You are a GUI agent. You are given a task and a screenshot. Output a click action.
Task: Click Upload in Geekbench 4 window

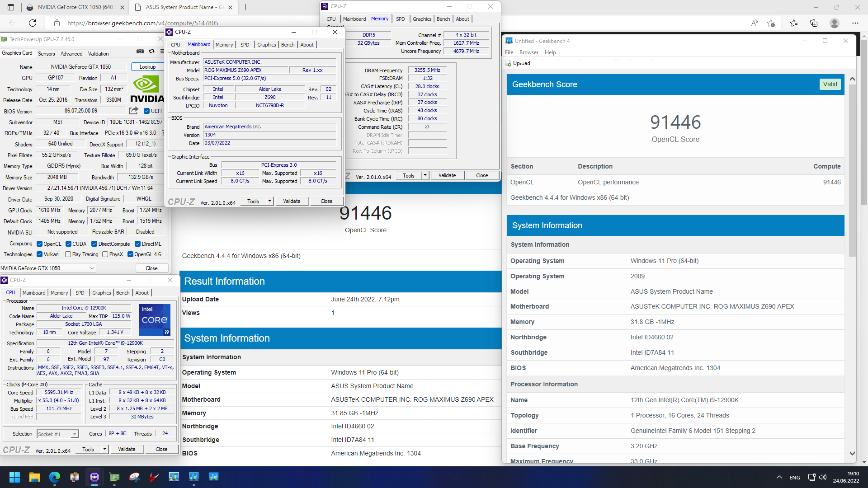[x=518, y=63]
